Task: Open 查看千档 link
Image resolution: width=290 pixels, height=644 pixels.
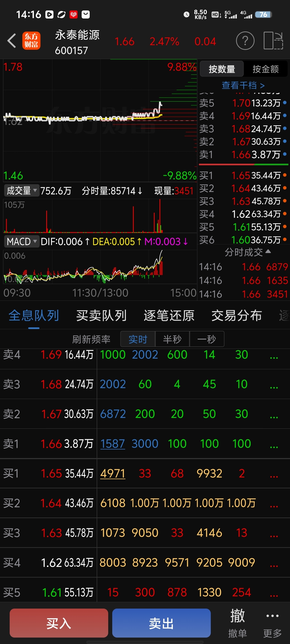Action: pyautogui.click(x=243, y=85)
